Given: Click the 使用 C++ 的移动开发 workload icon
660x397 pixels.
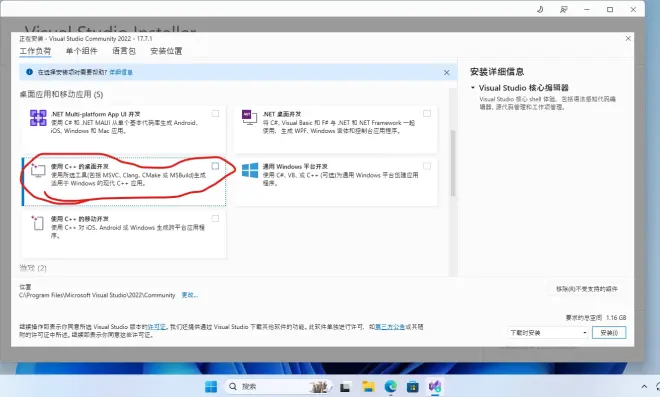Looking at the screenshot, I should coord(38,223).
